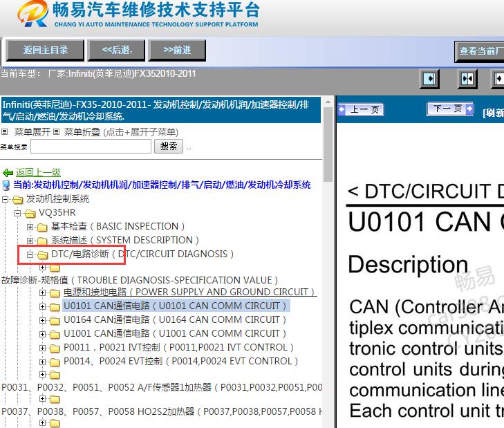Collapse all menus via 菜单折叠 icon
The height and width of the screenshot is (428, 504).
pos(56,131)
